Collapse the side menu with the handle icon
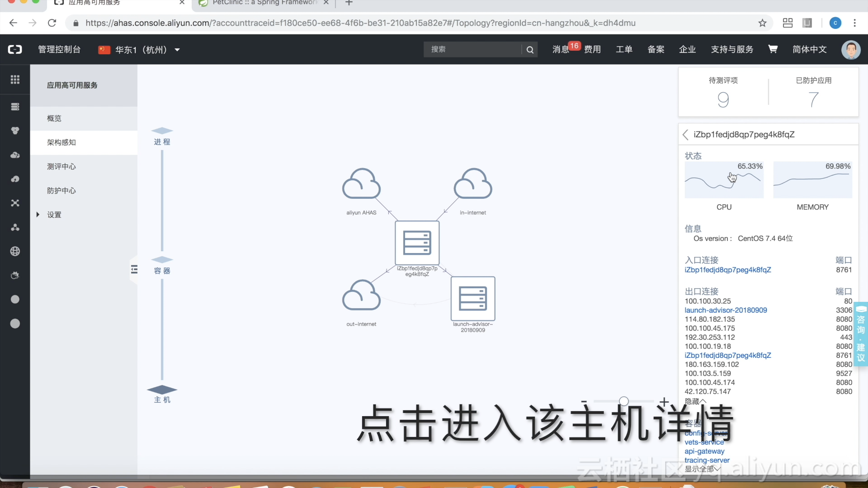868x488 pixels. (x=134, y=270)
